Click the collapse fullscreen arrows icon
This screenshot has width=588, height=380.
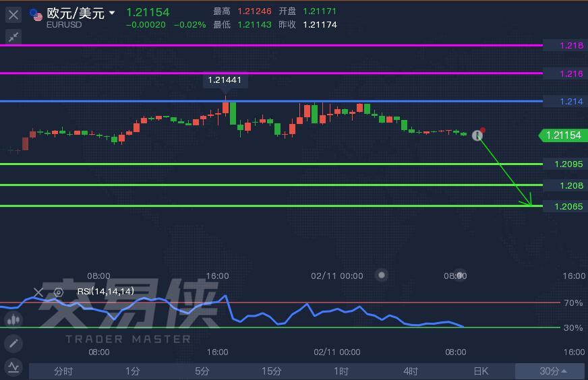click(13, 37)
